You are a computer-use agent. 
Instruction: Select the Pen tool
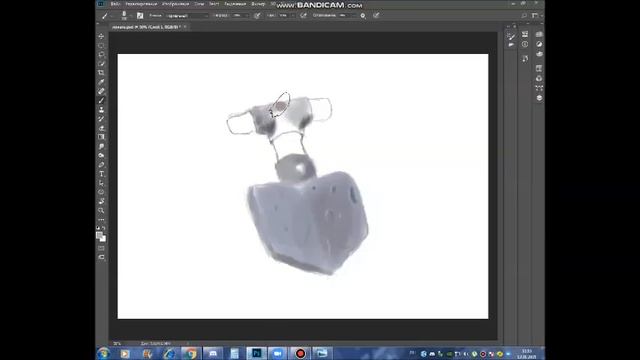(x=101, y=164)
